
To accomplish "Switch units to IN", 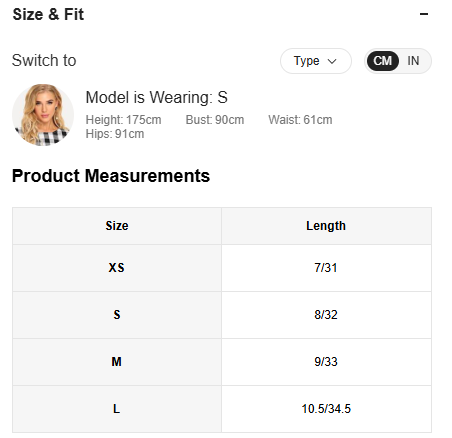I will [413, 61].
